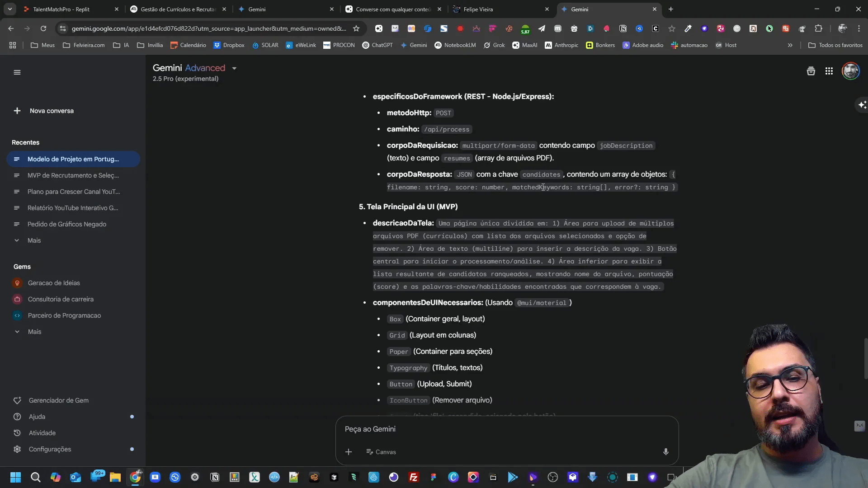Click the microphone voice input icon

point(665,452)
